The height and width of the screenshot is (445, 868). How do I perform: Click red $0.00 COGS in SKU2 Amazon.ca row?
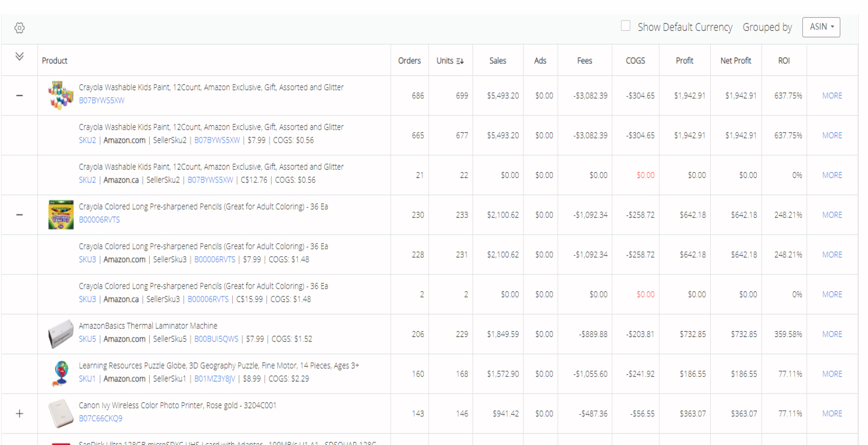pyautogui.click(x=646, y=175)
